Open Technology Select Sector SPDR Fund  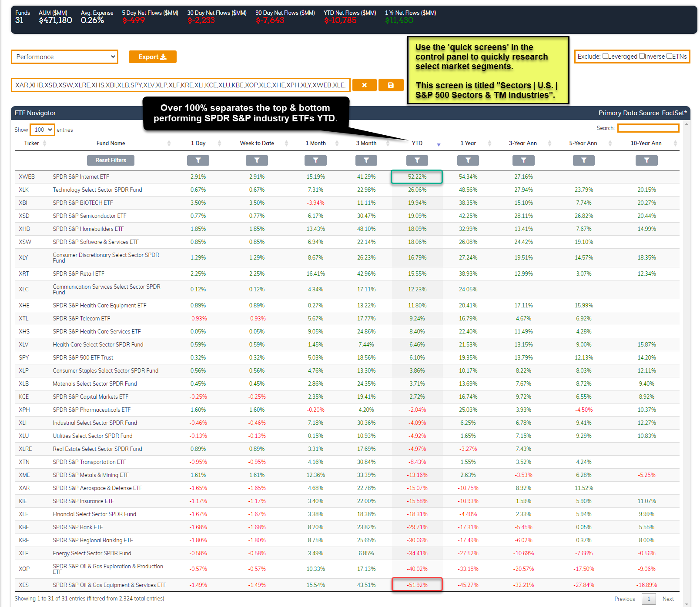[97, 190]
